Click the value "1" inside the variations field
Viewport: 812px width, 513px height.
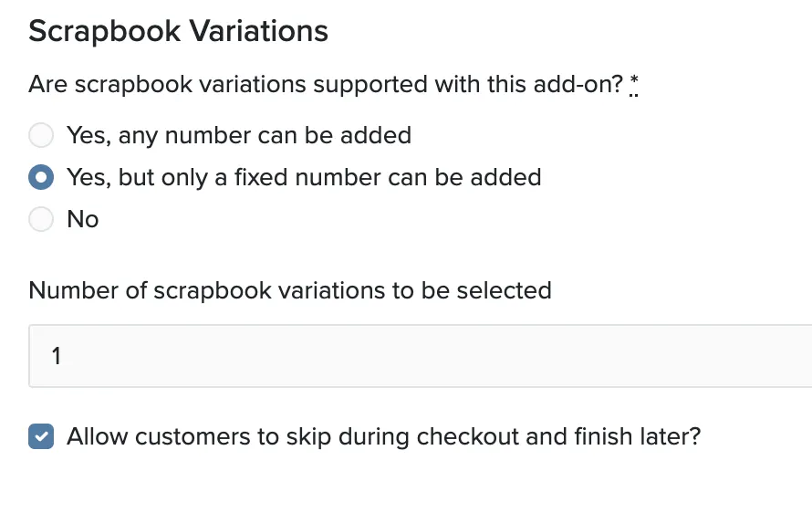[57, 356]
